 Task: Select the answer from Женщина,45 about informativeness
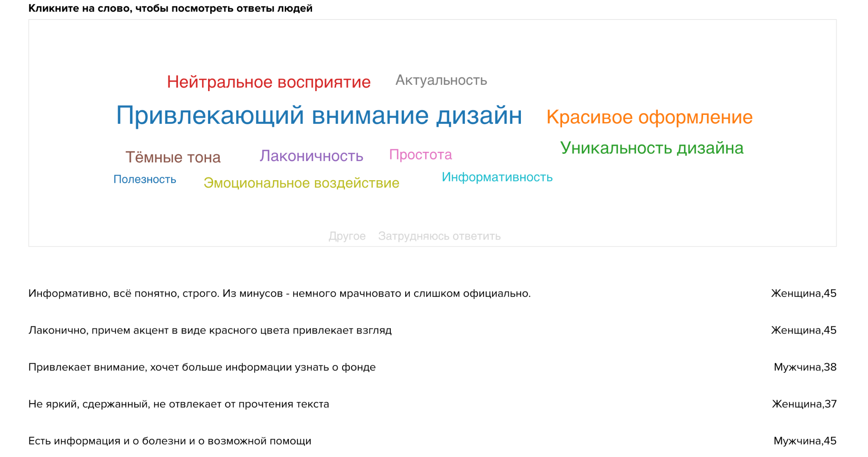(279, 293)
